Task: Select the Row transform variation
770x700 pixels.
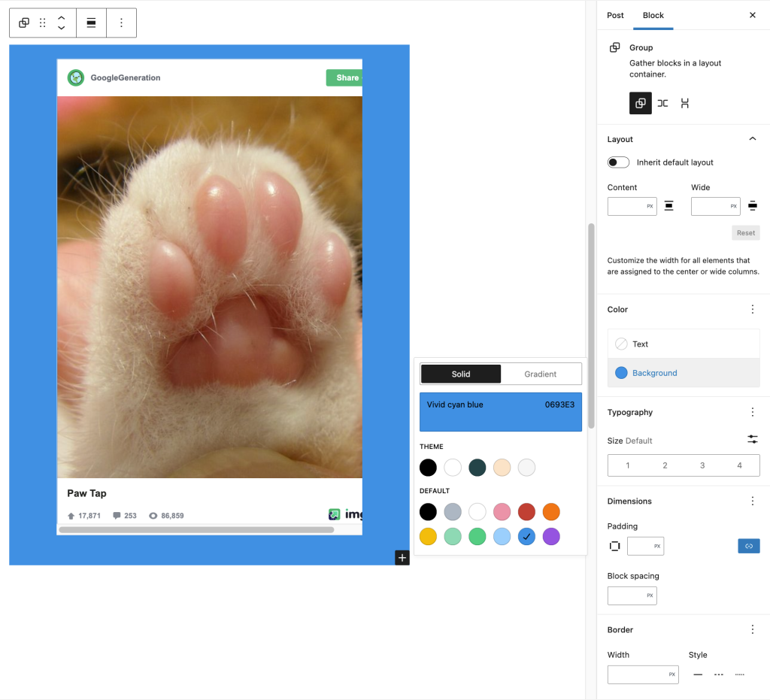Action: 662,103
